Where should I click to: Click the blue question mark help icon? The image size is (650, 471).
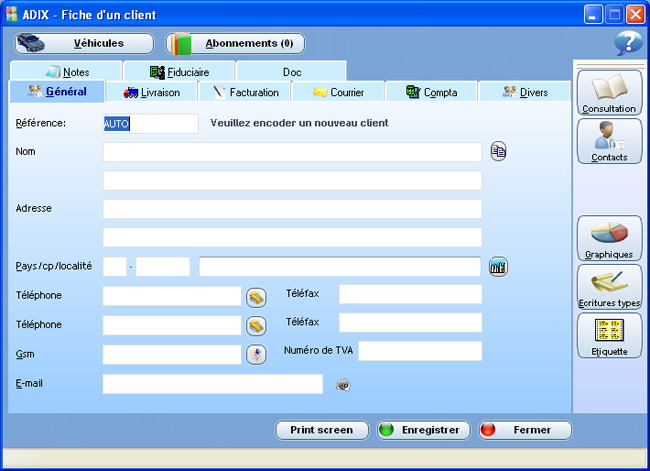pyautogui.click(x=628, y=43)
